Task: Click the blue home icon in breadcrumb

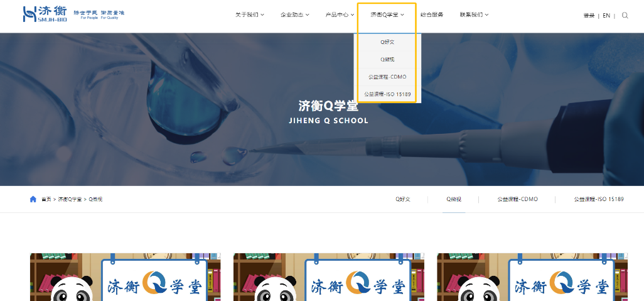Action: point(33,199)
